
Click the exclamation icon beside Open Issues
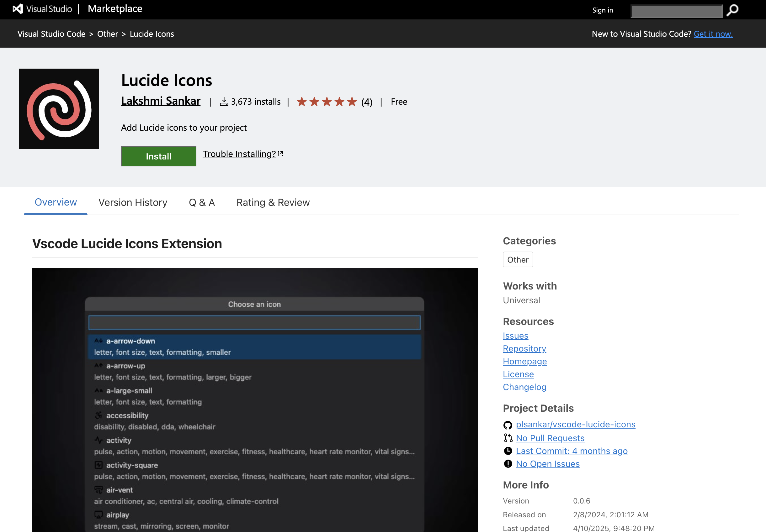(x=508, y=464)
